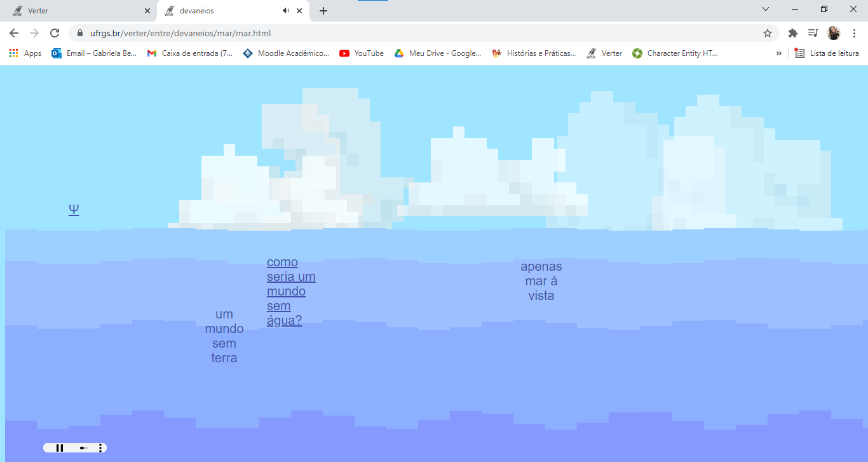Open the Lista de leitura reading list
The height and width of the screenshot is (462, 868).
point(827,53)
